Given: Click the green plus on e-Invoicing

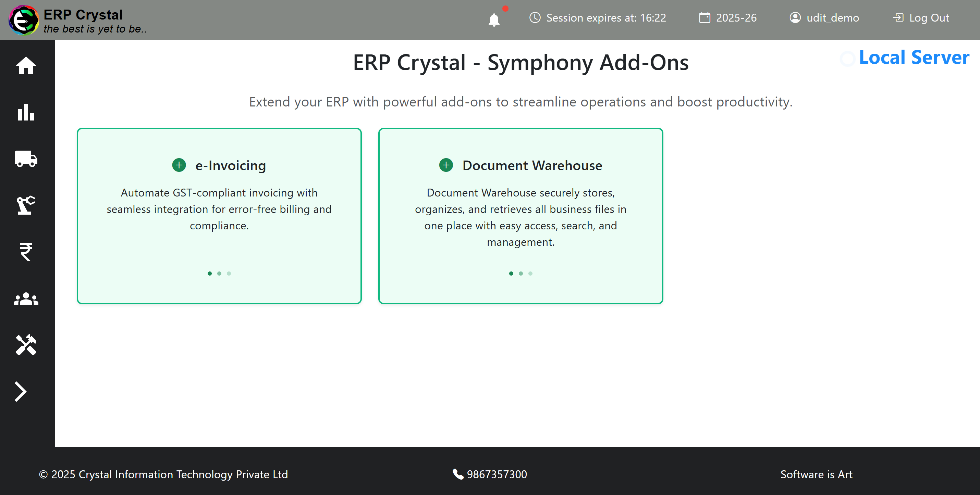Looking at the screenshot, I should [179, 165].
